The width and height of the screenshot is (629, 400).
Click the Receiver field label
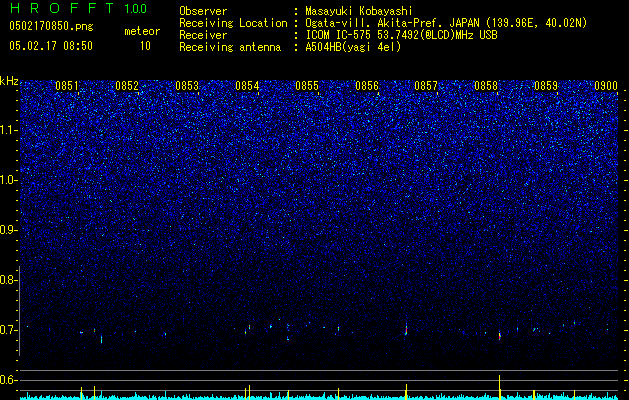point(203,35)
